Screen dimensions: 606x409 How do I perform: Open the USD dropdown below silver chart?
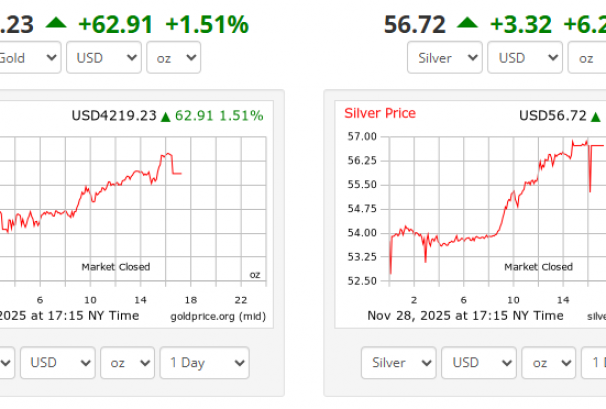[x=479, y=362]
